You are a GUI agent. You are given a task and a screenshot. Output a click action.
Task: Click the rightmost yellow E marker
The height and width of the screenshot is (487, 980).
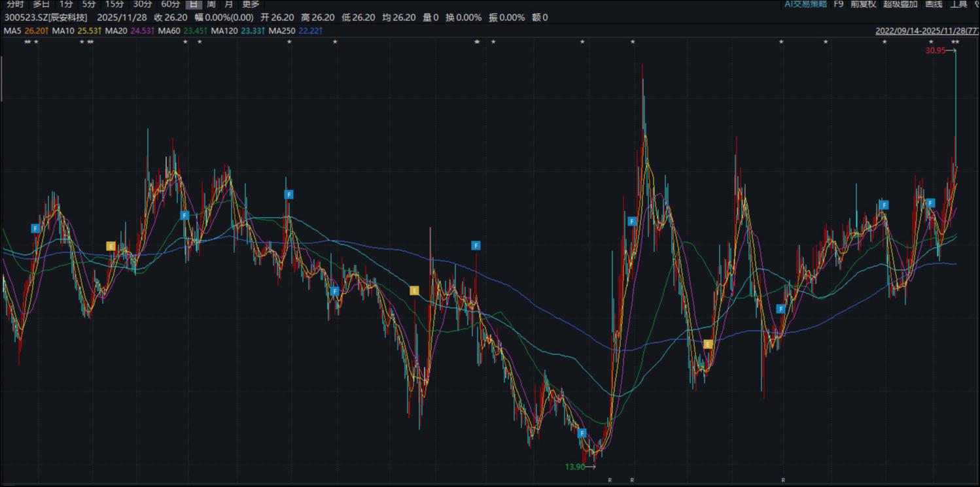(707, 344)
